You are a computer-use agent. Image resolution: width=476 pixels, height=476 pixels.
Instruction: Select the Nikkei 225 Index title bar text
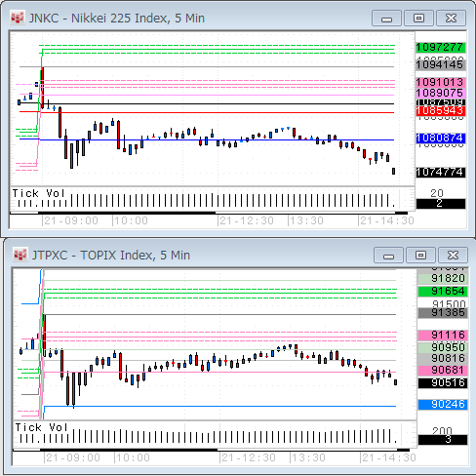point(117,18)
